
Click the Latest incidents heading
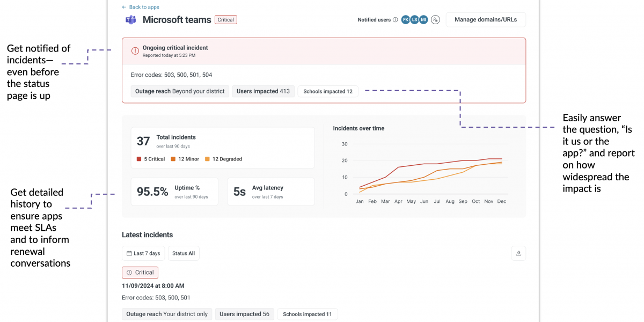tap(147, 235)
